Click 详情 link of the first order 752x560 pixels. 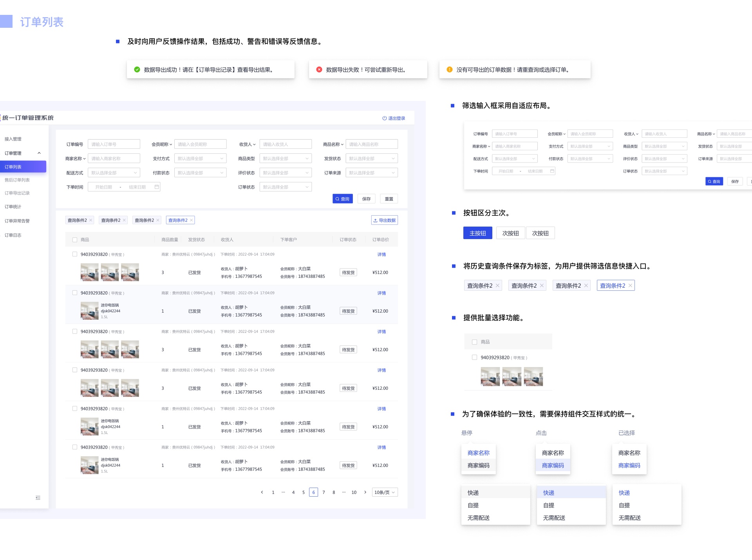coord(381,254)
